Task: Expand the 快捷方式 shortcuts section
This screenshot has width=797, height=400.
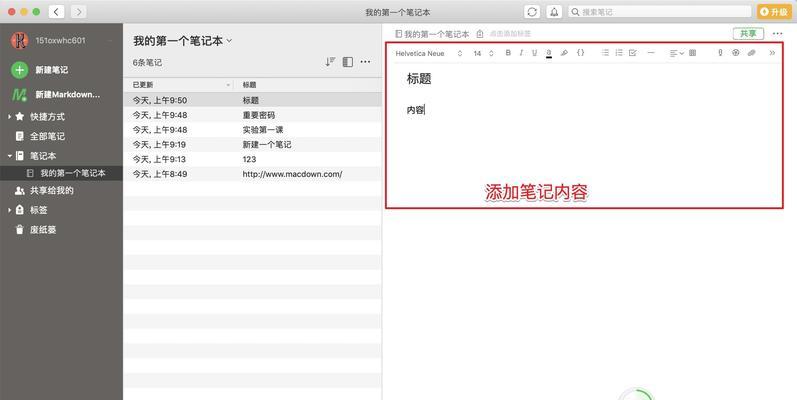Action: (9, 116)
